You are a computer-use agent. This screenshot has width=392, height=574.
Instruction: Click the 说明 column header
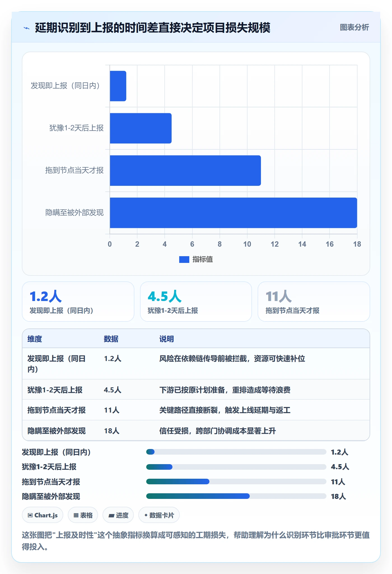167,339
